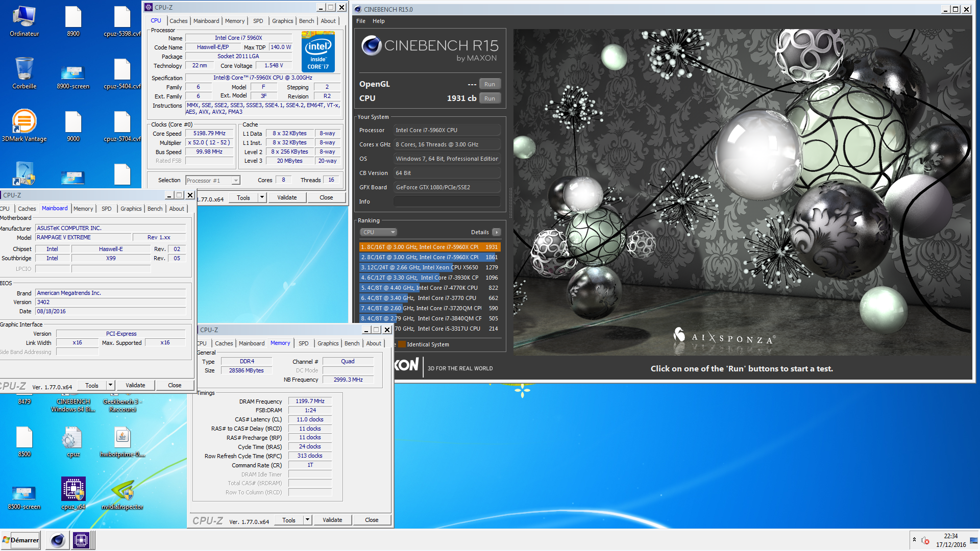Viewport: 980px width, 551px height.
Task: Show hidden system tray icons arrow
Action: tap(914, 540)
